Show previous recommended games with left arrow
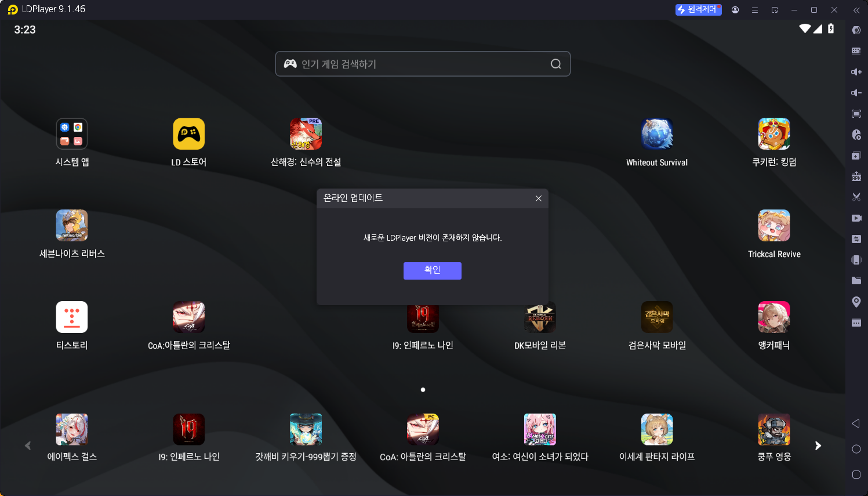 click(x=28, y=446)
